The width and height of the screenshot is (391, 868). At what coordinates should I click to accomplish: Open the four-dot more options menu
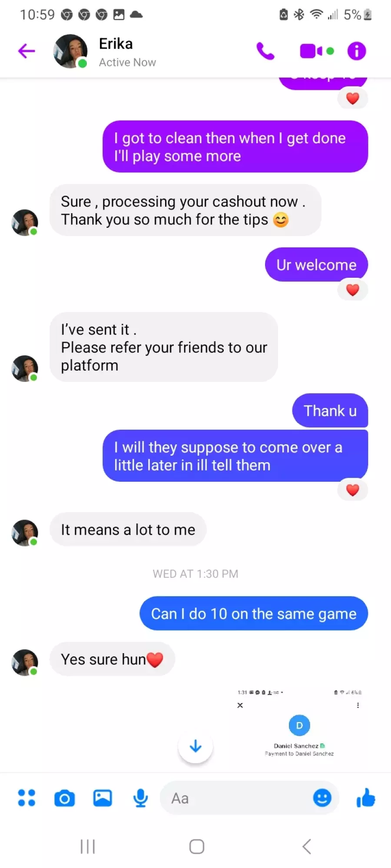click(x=27, y=798)
